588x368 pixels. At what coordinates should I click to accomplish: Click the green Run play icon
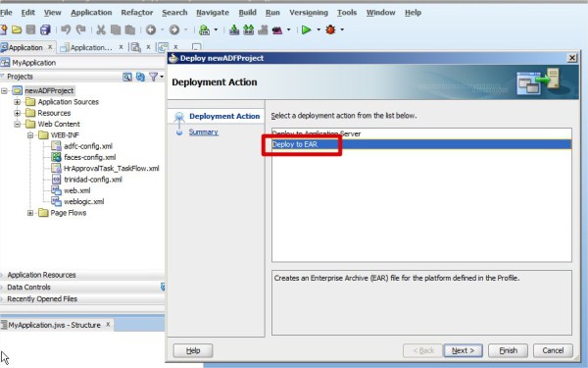pos(307,29)
